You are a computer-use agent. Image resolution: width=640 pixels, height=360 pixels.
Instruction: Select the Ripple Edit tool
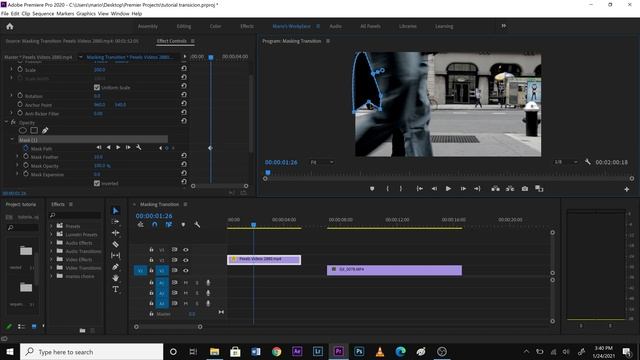point(116,233)
